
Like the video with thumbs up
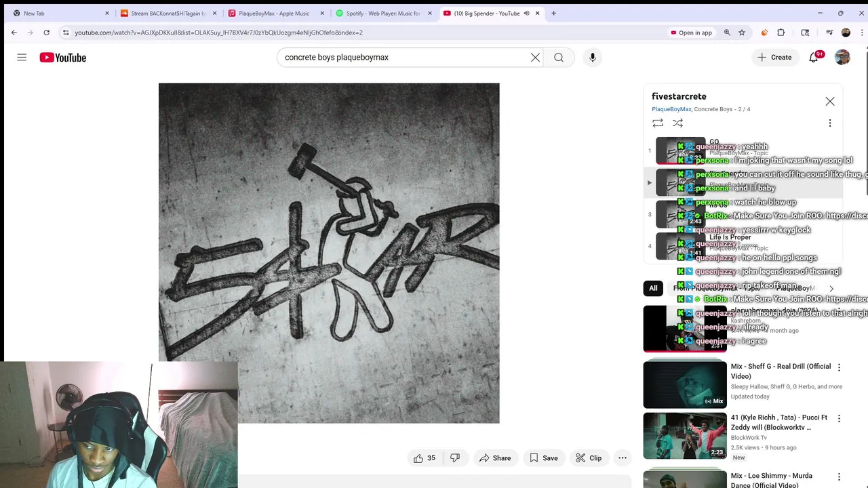425,458
